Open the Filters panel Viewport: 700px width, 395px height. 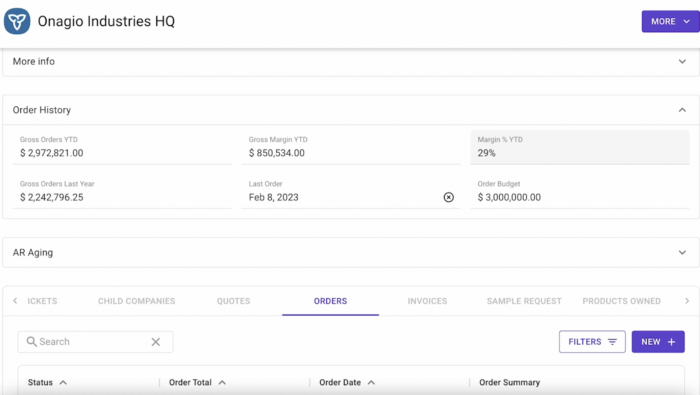click(x=592, y=342)
